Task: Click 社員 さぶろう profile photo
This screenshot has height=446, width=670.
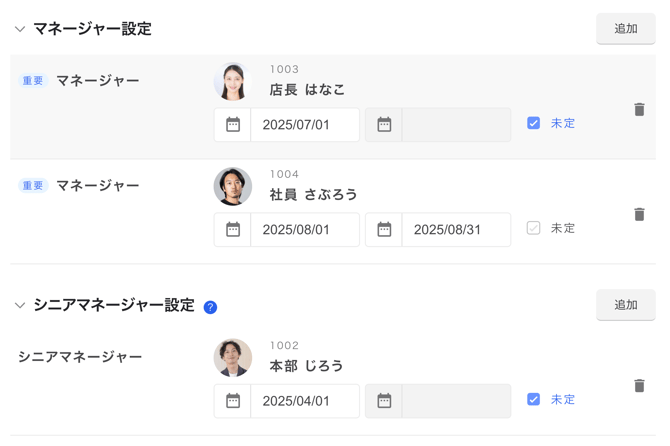Action: click(x=233, y=186)
